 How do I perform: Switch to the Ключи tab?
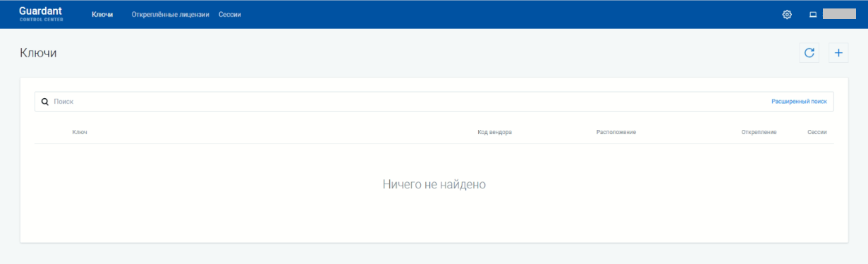click(x=102, y=15)
